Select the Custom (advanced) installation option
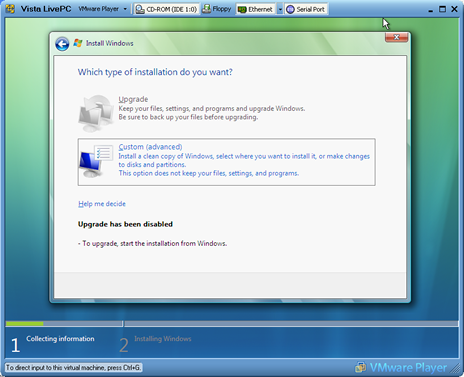464x377 pixels. (227, 162)
